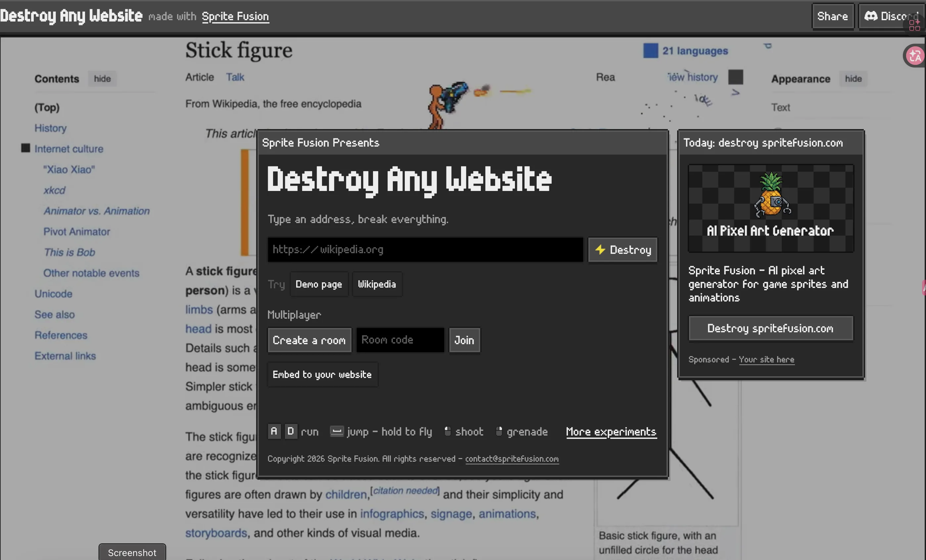This screenshot has height=560, width=926.
Task: Collapse the Internet culture section toggle
Action: 25,148
